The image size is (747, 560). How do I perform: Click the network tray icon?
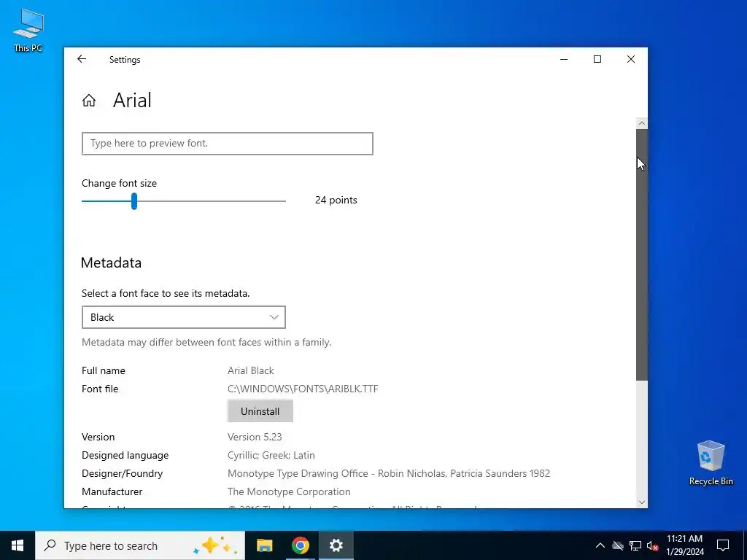pos(635,545)
